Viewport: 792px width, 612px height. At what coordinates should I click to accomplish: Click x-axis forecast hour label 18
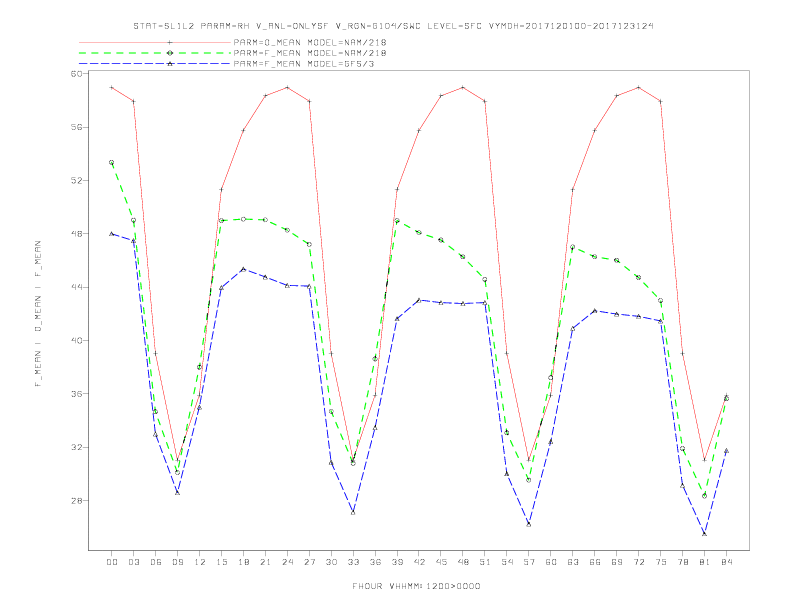(243, 562)
